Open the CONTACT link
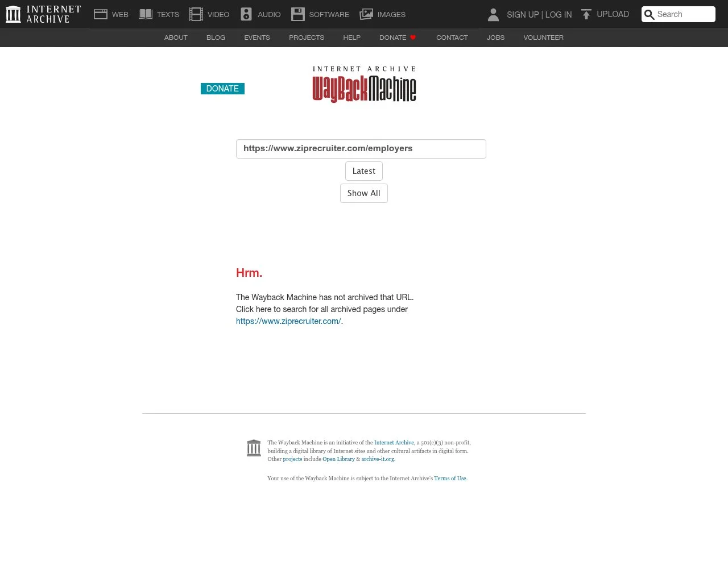The height and width of the screenshot is (582, 728). tap(452, 38)
